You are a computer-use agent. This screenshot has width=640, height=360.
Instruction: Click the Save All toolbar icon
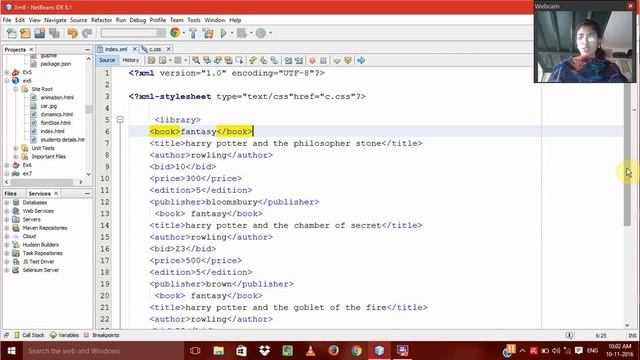coord(54,33)
